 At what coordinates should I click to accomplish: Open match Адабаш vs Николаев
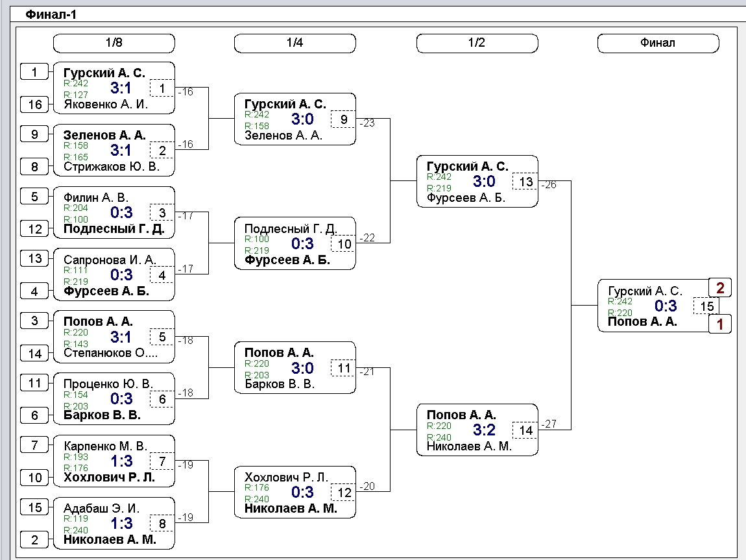pos(114,524)
